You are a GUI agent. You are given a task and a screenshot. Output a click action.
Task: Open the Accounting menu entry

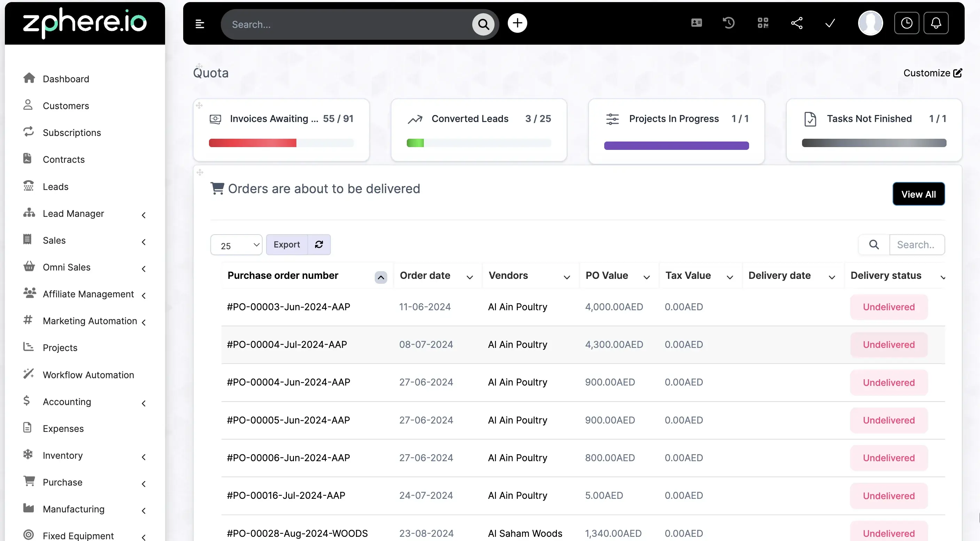(x=67, y=402)
